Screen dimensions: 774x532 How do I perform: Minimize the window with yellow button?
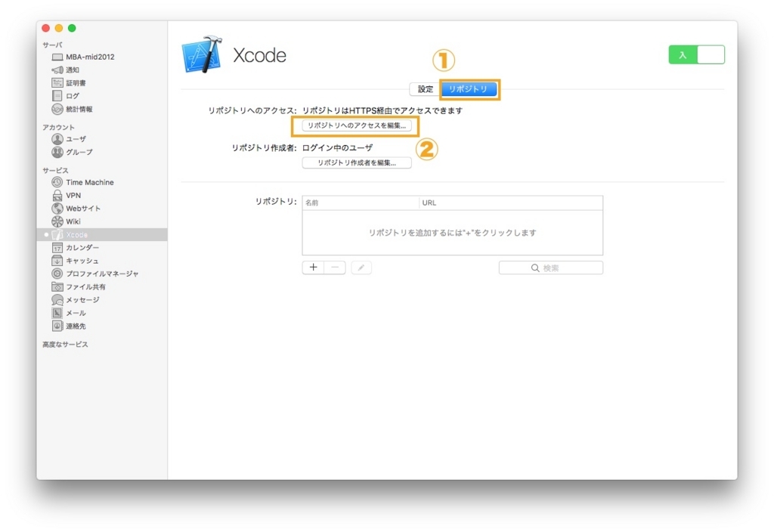click(x=59, y=28)
